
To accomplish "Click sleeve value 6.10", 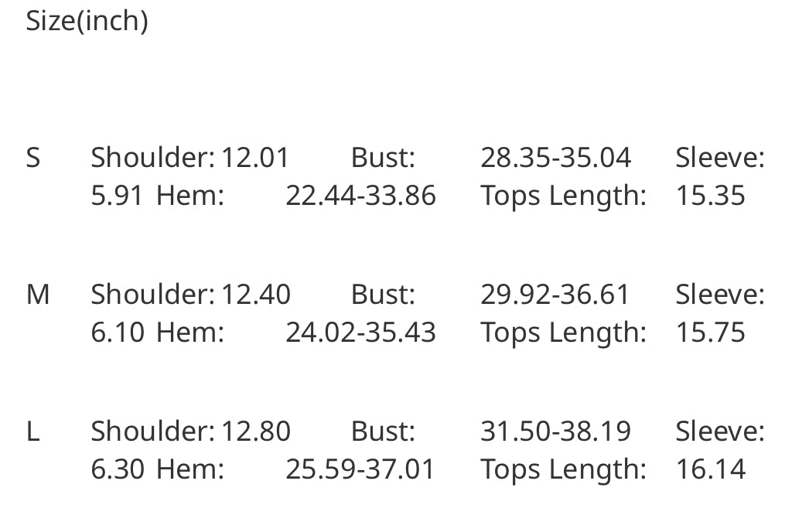I will pos(118,332).
